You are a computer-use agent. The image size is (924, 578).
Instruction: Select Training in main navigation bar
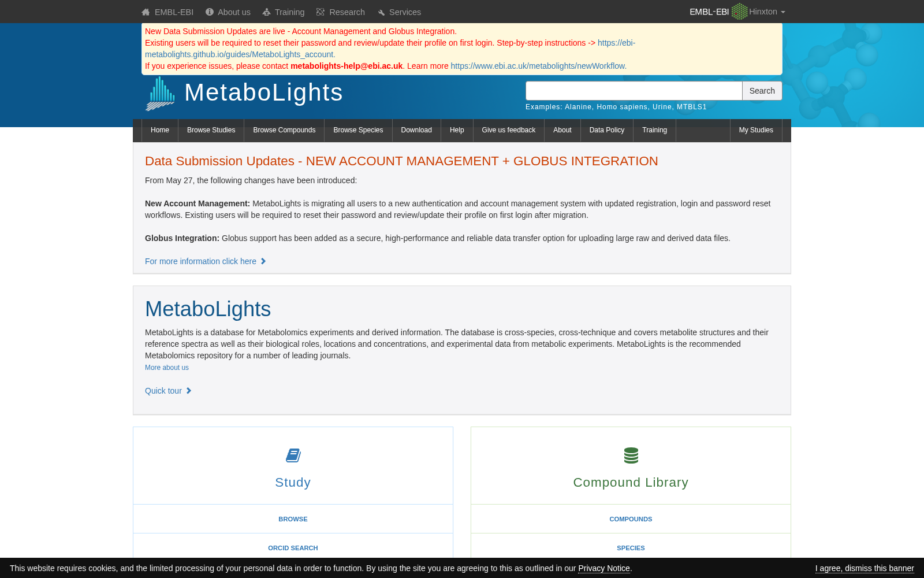point(655,130)
